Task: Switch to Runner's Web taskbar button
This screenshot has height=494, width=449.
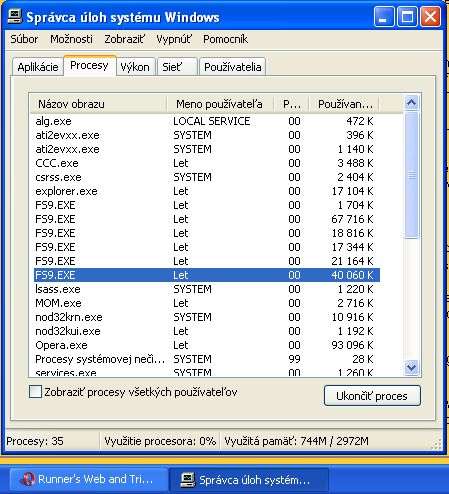Action: (89, 480)
